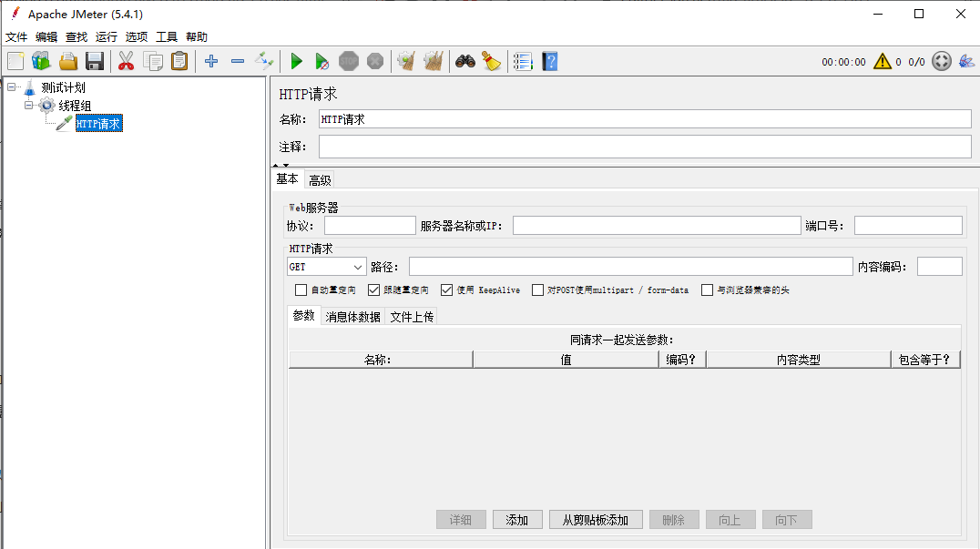Click the Paste clipboard icon
The height and width of the screenshot is (549, 980).
tap(179, 61)
